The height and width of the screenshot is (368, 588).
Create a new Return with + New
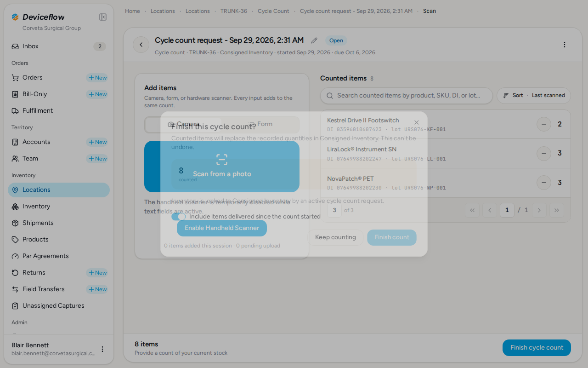coord(97,273)
